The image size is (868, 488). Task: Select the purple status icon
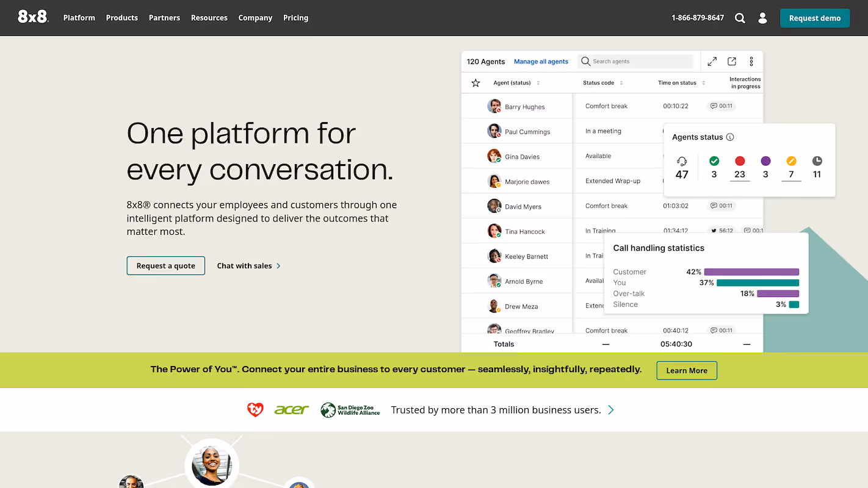point(765,161)
